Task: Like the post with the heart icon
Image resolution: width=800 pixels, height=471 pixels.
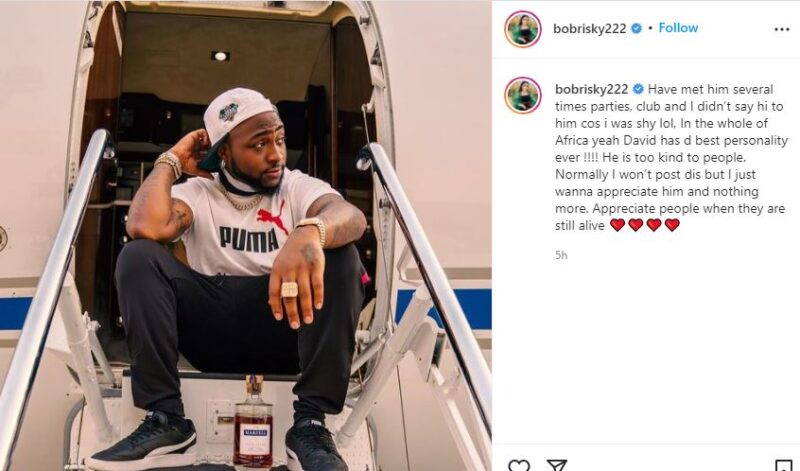Action: [x=519, y=465]
